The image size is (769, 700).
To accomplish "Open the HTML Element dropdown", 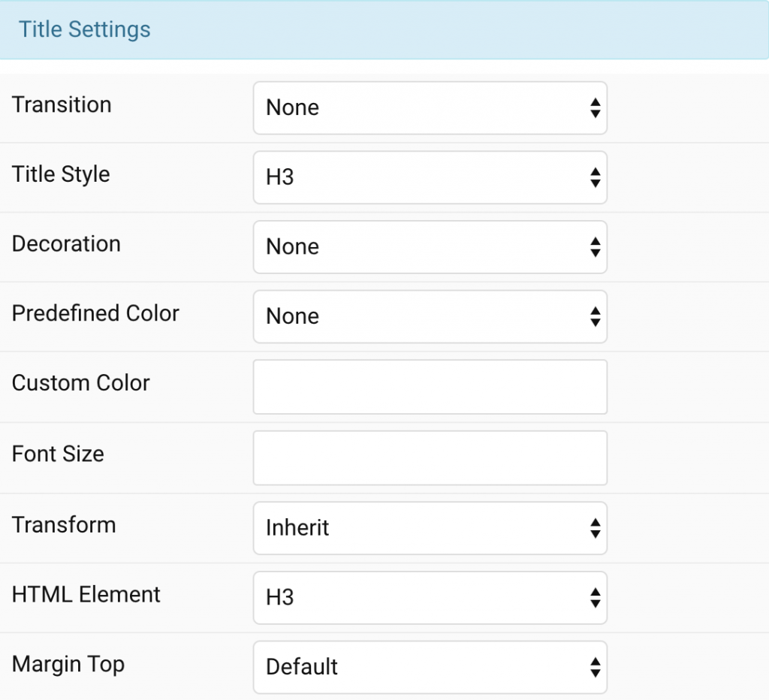I will [x=430, y=597].
